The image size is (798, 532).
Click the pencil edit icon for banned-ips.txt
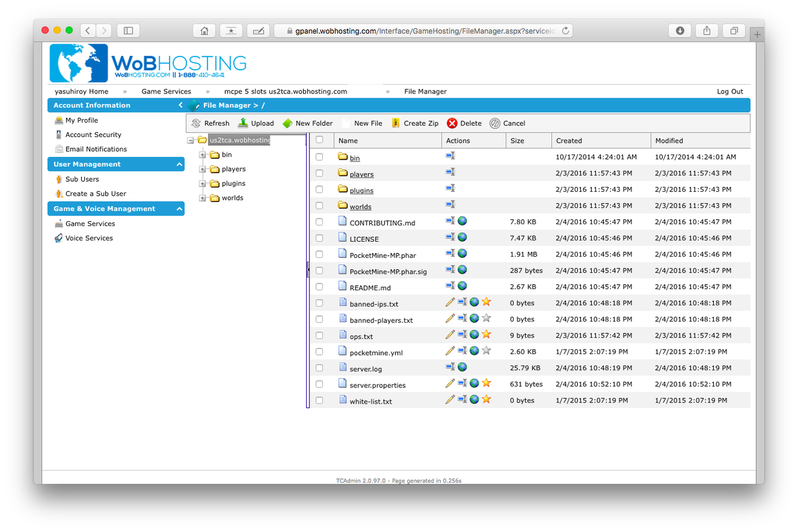pos(450,302)
